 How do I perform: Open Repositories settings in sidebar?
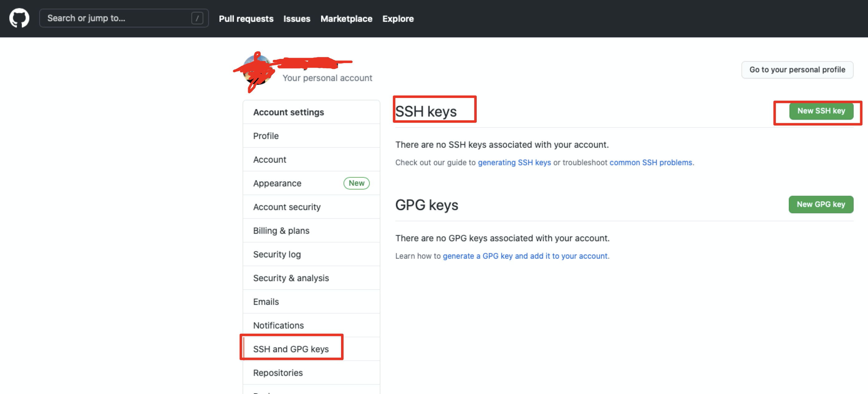coord(311,373)
